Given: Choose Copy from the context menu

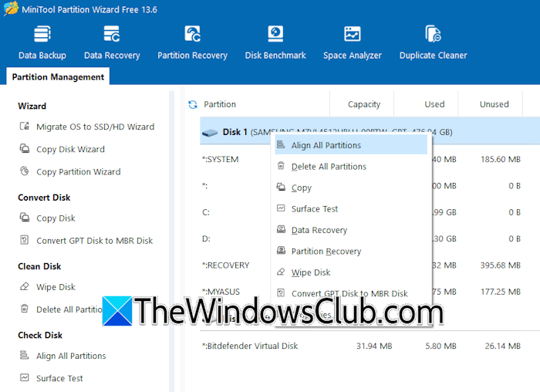Looking at the screenshot, I should click(351, 188).
